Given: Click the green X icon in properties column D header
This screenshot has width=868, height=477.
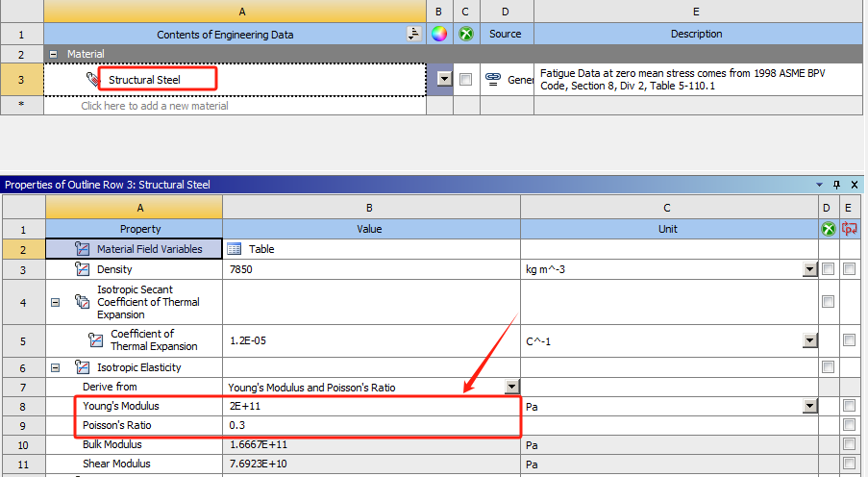Looking at the screenshot, I should (829, 229).
